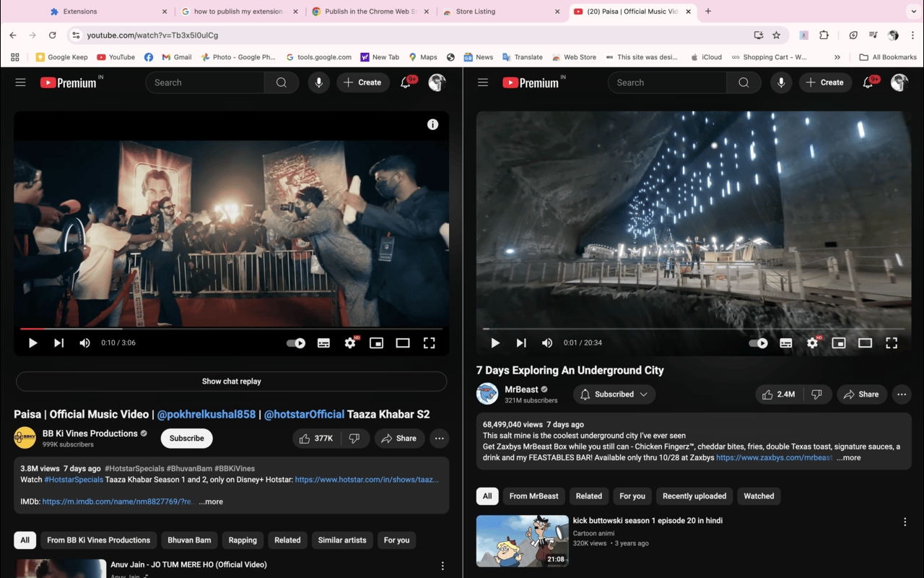Switch to the Store Listing tab
Screen dimensions: 924x578
(x=502, y=12)
